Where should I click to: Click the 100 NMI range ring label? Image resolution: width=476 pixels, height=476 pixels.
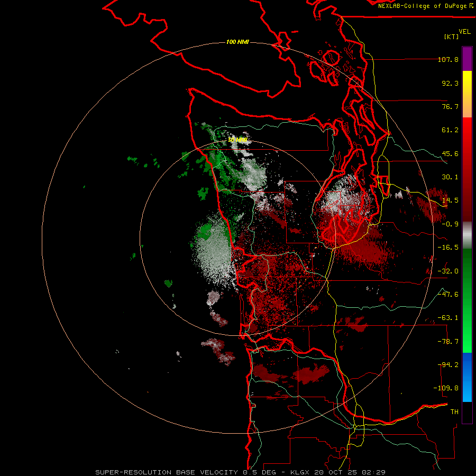[x=237, y=42]
